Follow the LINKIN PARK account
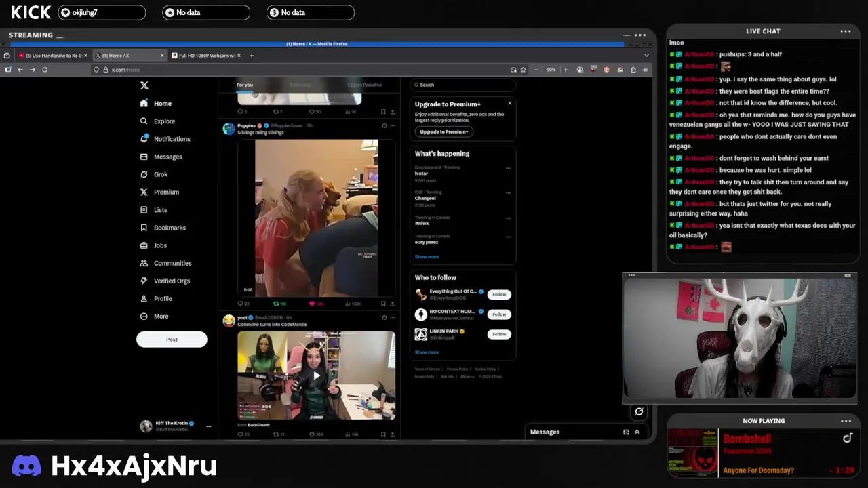 point(499,334)
